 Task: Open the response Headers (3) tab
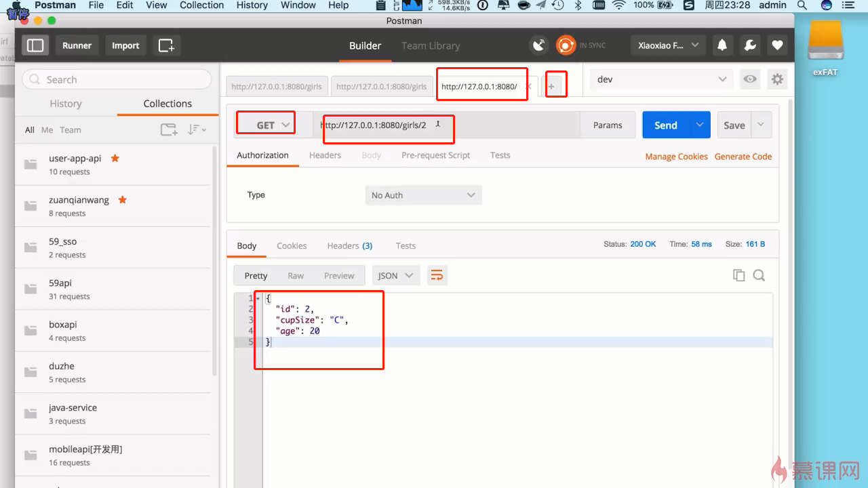[349, 245]
